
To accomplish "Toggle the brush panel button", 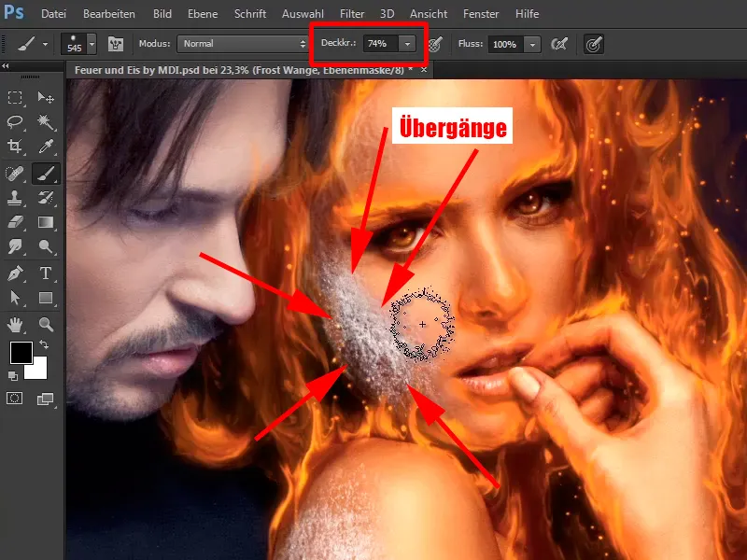I will (x=117, y=44).
